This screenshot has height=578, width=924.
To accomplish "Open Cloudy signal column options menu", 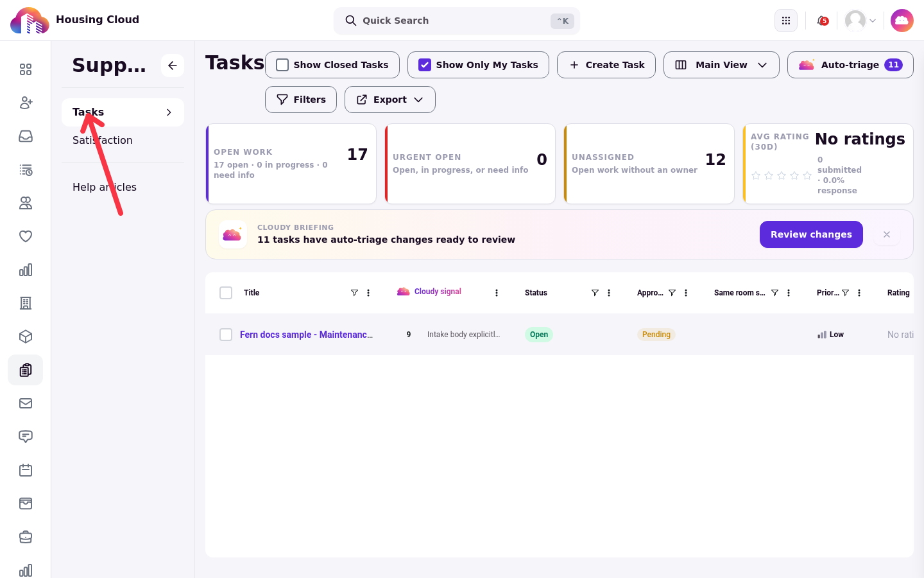I will [497, 293].
